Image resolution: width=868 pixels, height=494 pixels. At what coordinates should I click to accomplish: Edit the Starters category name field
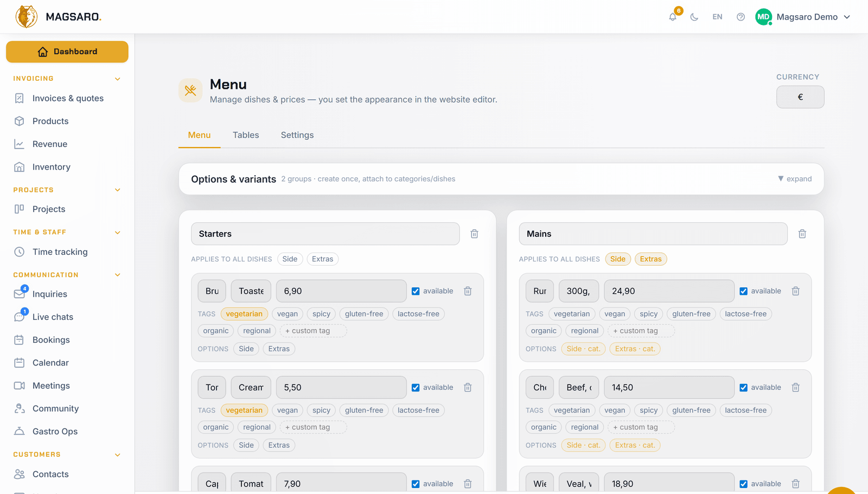click(325, 234)
